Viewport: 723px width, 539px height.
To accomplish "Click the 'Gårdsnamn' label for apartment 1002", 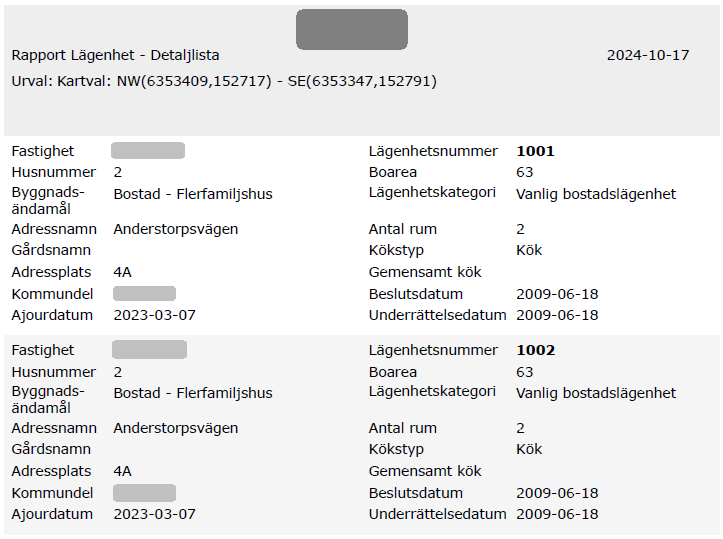I will click(51, 449).
